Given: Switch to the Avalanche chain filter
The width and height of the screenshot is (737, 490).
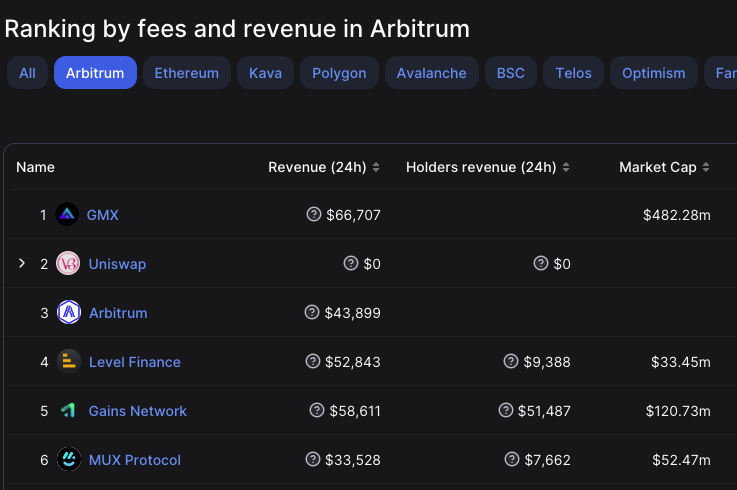Looking at the screenshot, I should [431, 73].
